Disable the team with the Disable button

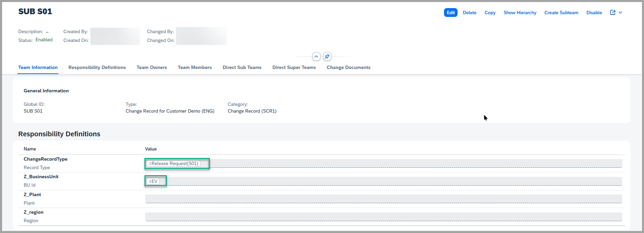click(x=594, y=13)
